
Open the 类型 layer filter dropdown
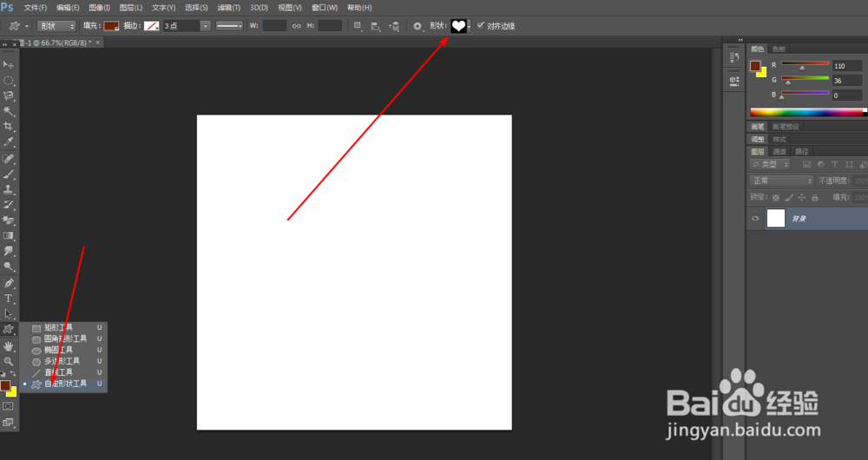pyautogui.click(x=770, y=164)
